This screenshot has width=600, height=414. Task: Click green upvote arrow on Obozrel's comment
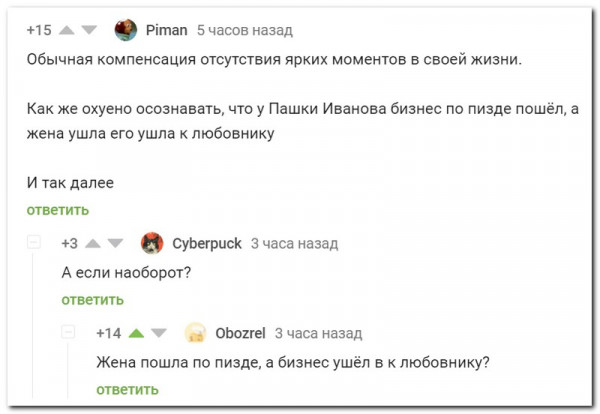point(135,333)
